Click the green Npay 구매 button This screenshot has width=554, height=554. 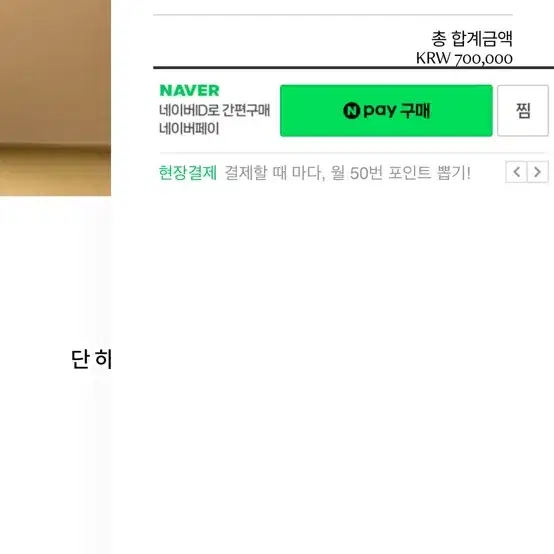(386, 111)
